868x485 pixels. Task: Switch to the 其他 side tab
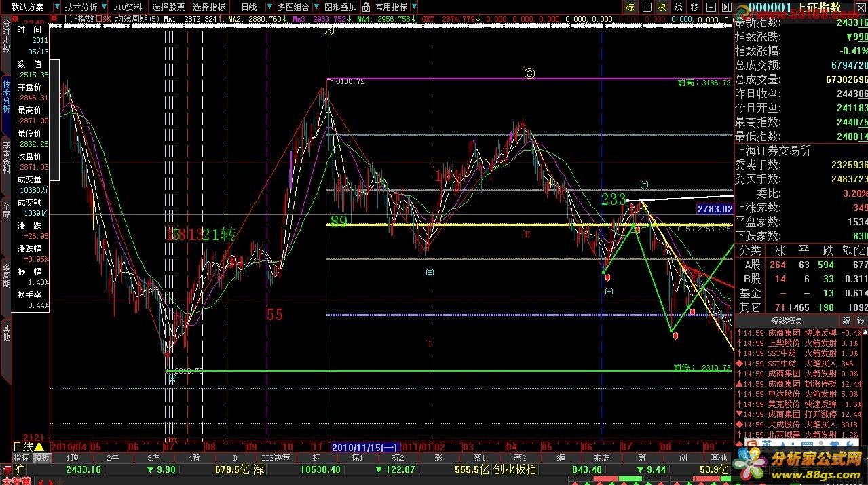tap(6, 332)
